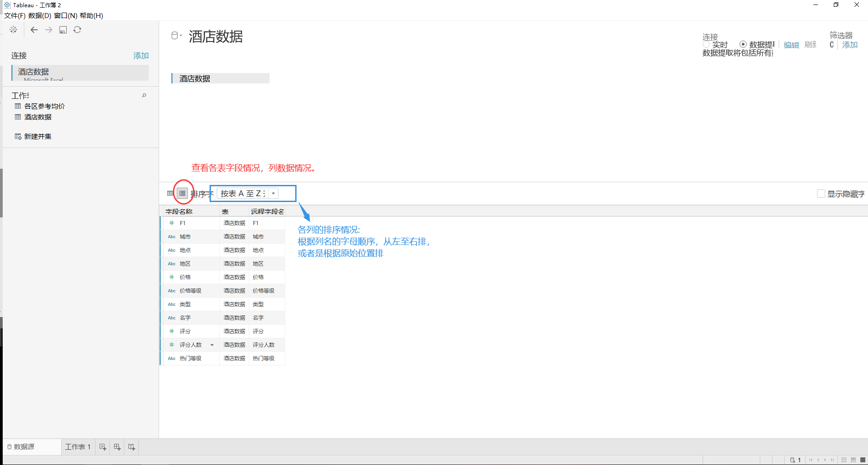Create a new dashboard with the tab icon
Viewport: 868px width, 465px height.
117,447
